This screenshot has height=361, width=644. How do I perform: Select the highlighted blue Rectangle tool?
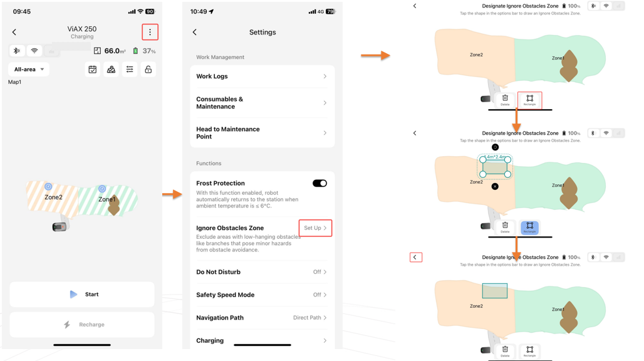pos(530,227)
